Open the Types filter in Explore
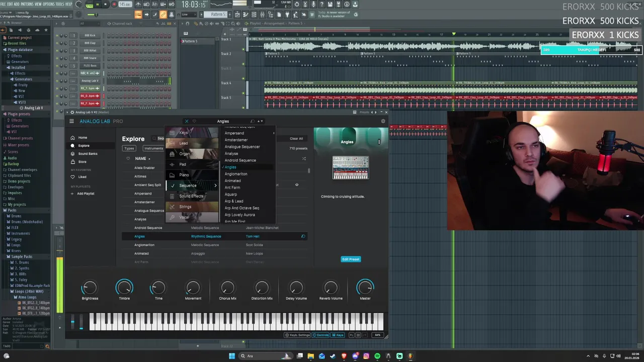Screen dimensions: 644x362 coord(129,148)
